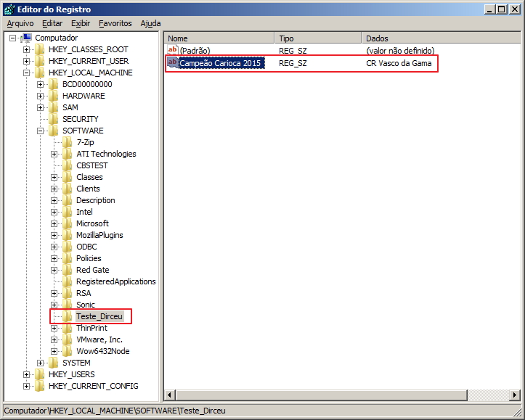
Task: Click the HKEY_CLASSES_ROOT folder icon
Action: pyautogui.click(x=39, y=49)
